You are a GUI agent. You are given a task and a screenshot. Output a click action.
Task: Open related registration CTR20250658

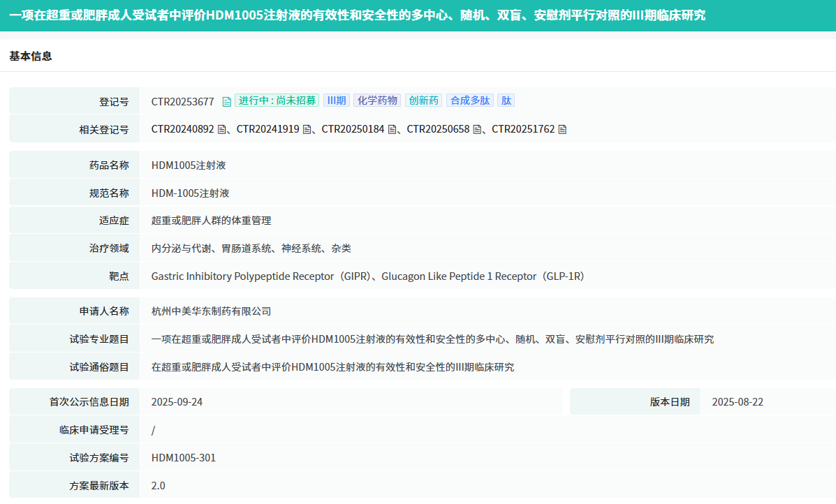click(438, 129)
